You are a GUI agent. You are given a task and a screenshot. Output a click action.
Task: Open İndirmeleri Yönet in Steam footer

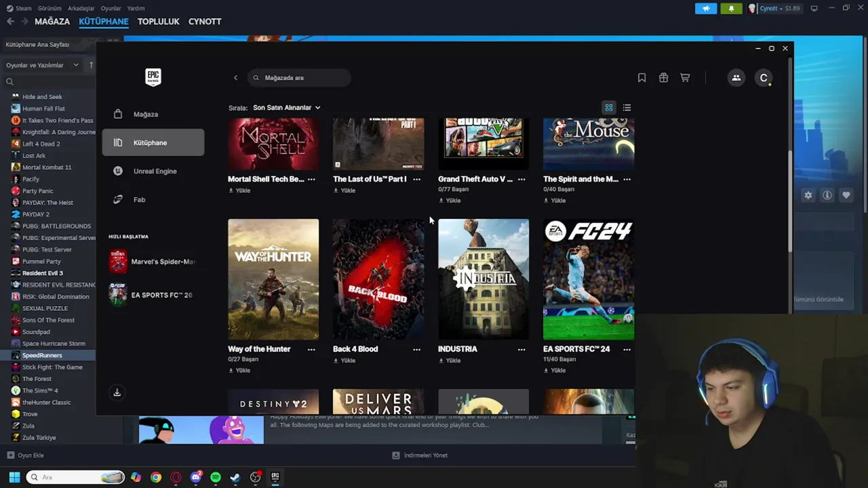[420, 455]
